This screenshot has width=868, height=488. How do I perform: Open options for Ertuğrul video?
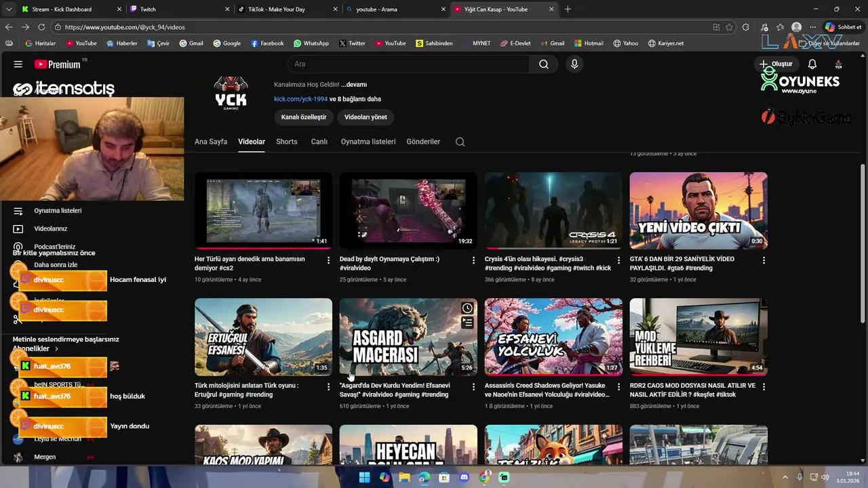click(329, 387)
